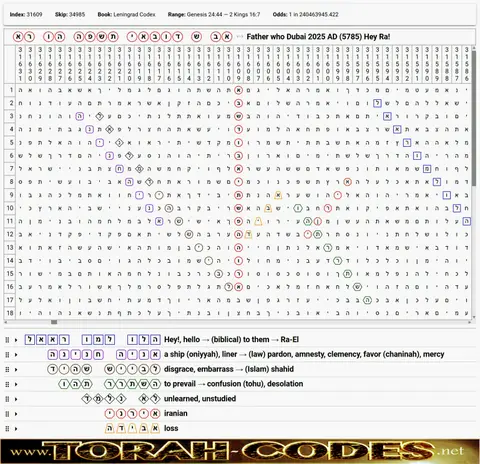Select the 'Skip: 34985' header value
Image resolution: width=480 pixels, height=464 pixels.
(70, 14)
